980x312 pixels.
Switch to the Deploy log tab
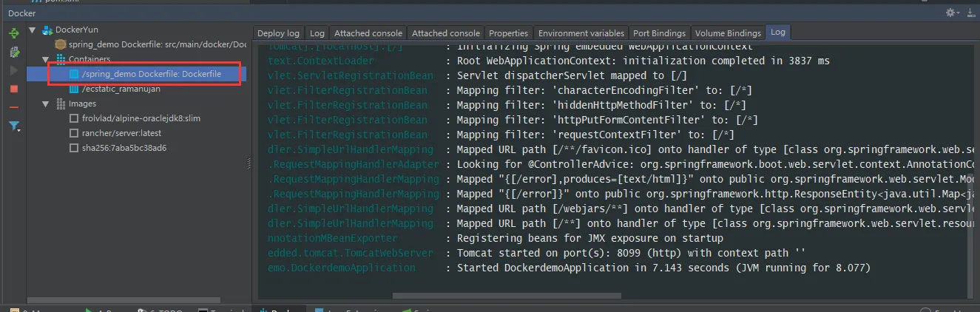278,33
